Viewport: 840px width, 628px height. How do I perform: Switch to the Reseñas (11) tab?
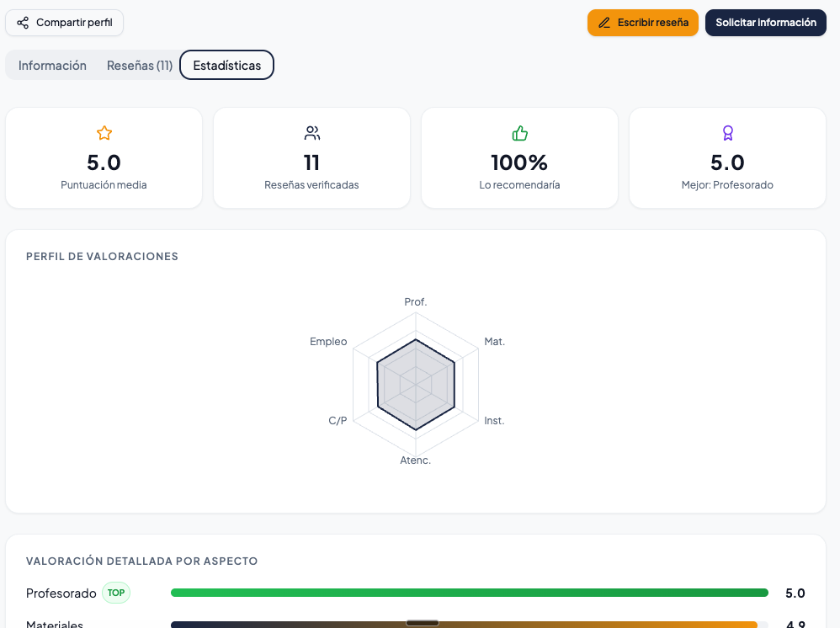pyautogui.click(x=139, y=66)
